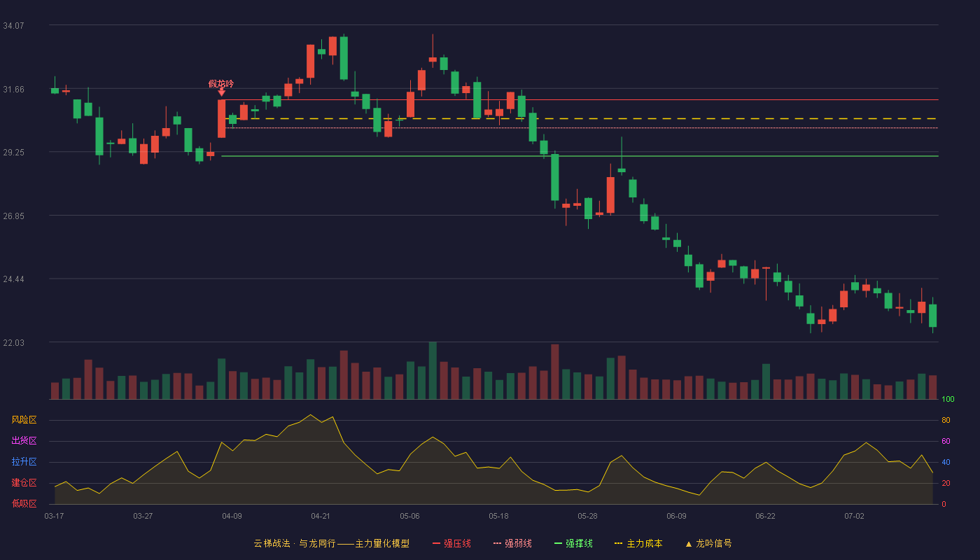Click the red arrow under 假龙吟 marker
The height and width of the screenshot is (560, 980).
click(x=221, y=92)
